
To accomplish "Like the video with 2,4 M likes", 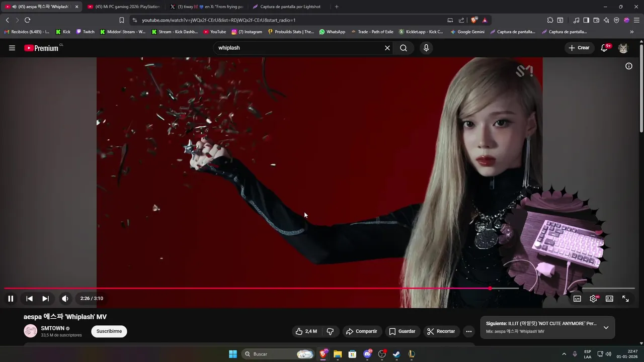I will (x=306, y=331).
